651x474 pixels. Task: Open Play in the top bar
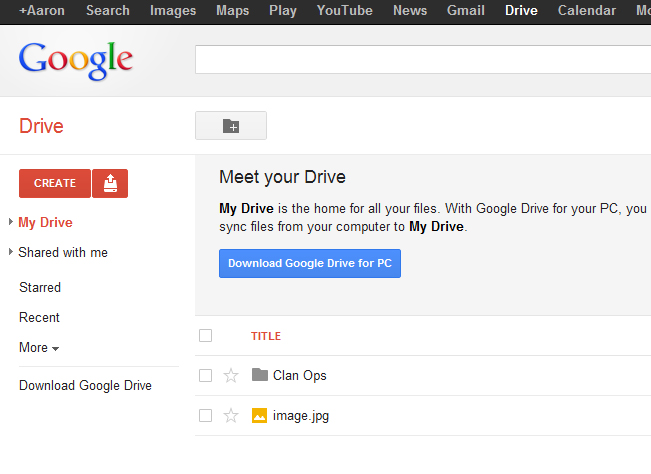pos(283,10)
